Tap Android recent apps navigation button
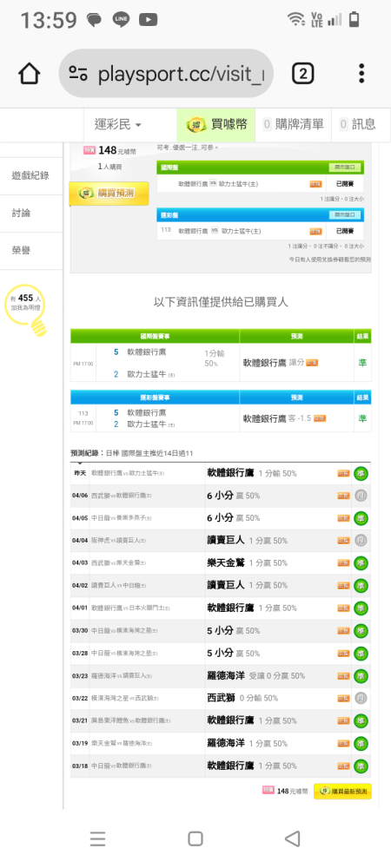Screen dimensions: 391x868 tap(97, 838)
